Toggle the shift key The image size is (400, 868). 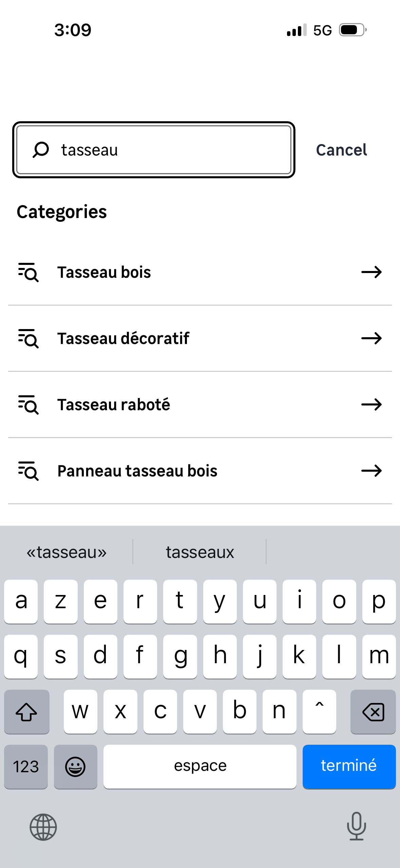click(26, 711)
